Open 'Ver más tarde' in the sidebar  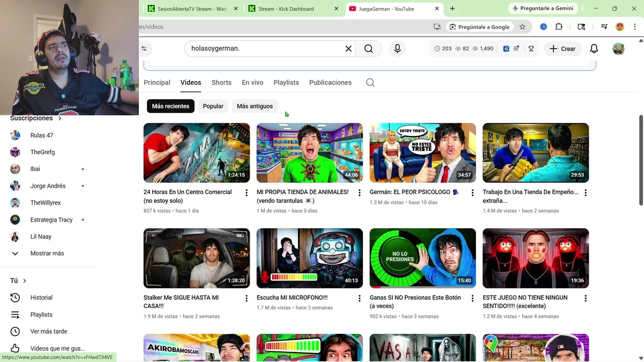point(48,331)
